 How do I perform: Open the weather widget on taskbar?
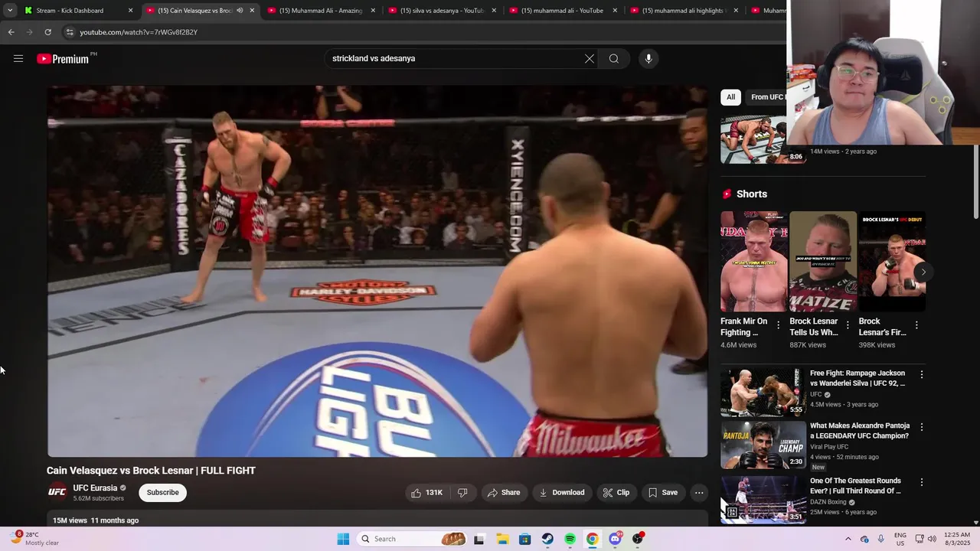coord(35,539)
